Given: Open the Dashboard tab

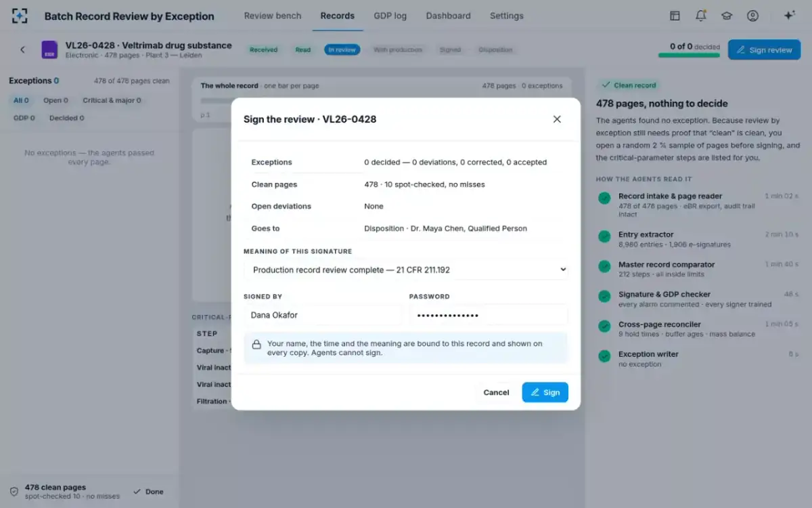Looking at the screenshot, I should pyautogui.click(x=449, y=16).
